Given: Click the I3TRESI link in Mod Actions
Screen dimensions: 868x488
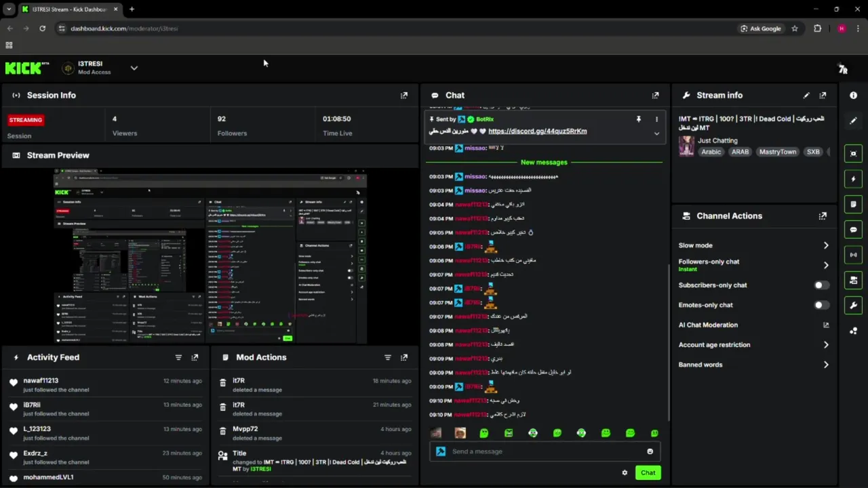Looking at the screenshot, I should (x=260, y=469).
